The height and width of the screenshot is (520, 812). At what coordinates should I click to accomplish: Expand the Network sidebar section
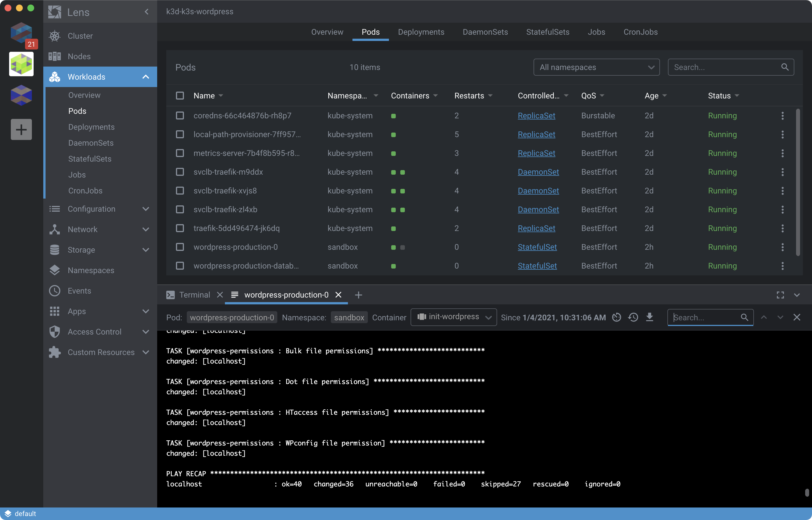[x=146, y=230]
